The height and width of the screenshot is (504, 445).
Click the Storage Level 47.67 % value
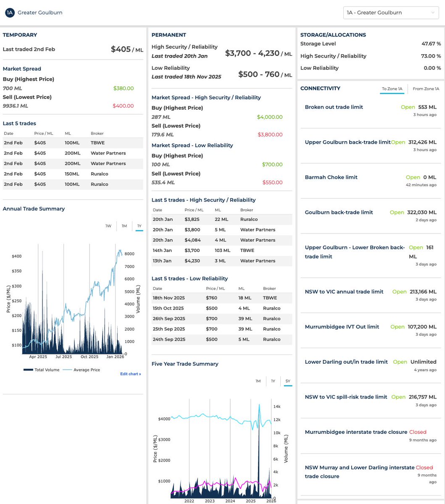coord(431,44)
